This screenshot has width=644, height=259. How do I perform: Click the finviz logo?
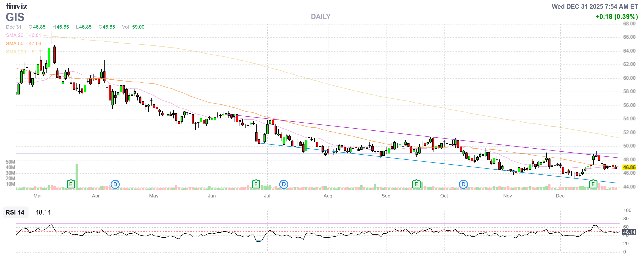17,6
